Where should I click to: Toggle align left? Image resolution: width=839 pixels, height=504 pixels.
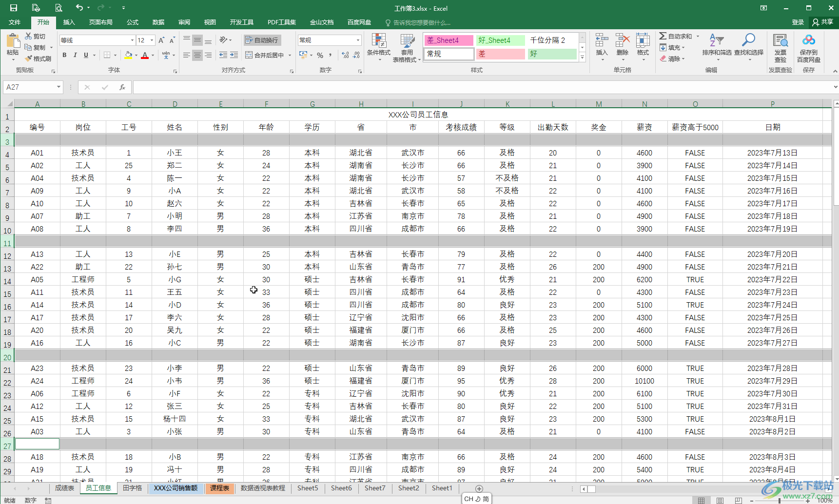(x=186, y=55)
